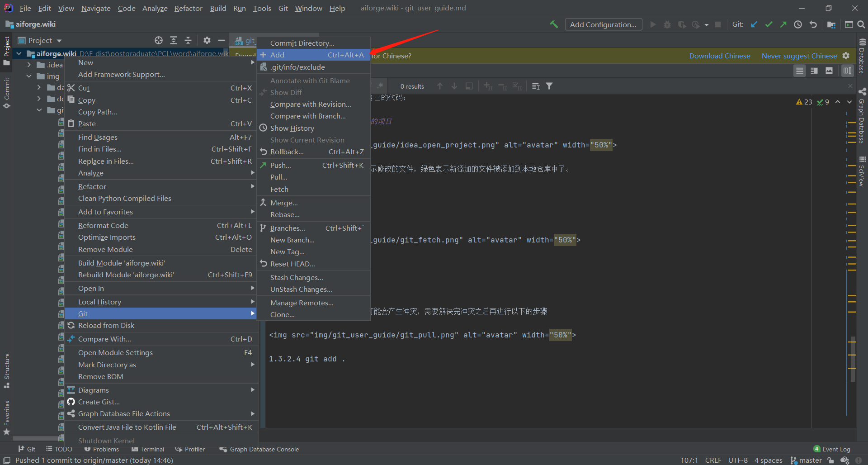Open the SciView side panel
This screenshot has width=868, height=465.
(862, 171)
